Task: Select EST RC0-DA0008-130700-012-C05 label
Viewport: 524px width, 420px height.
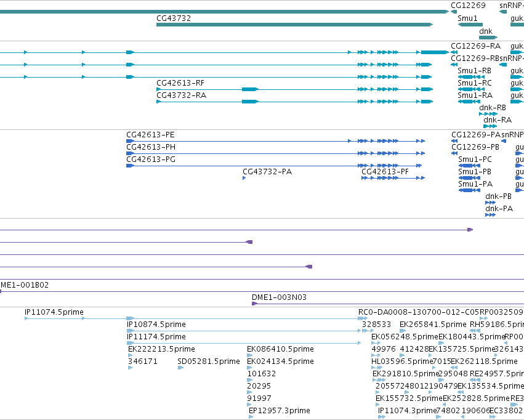Action: coord(418,312)
